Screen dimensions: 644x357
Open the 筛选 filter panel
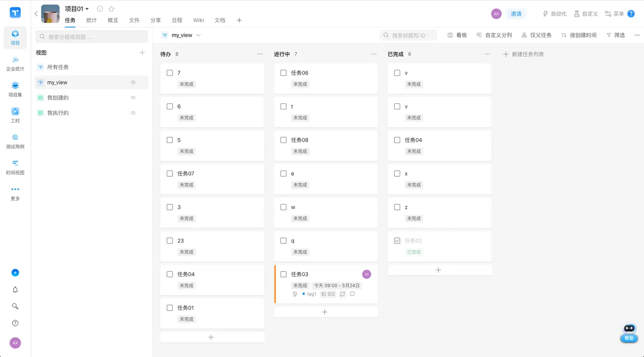pos(615,35)
